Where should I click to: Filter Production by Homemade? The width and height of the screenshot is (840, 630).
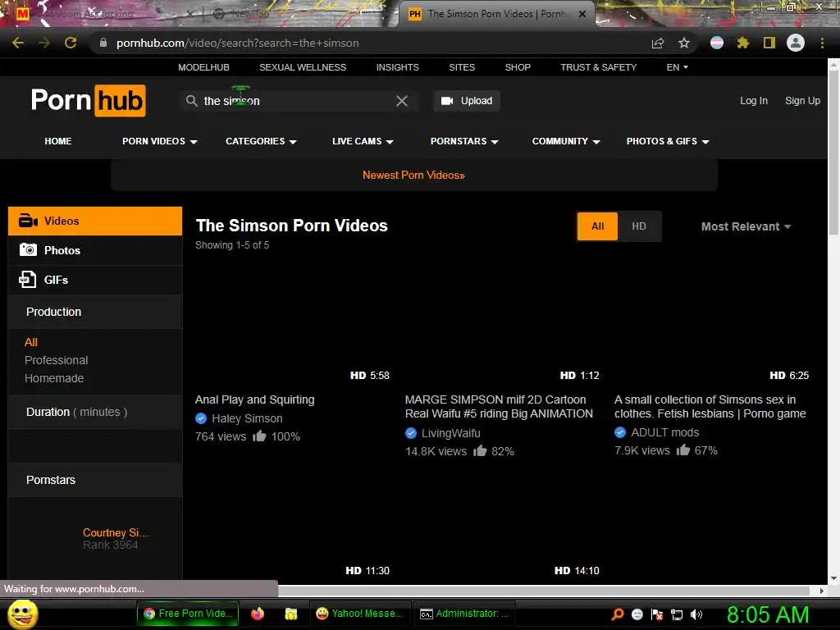[54, 378]
